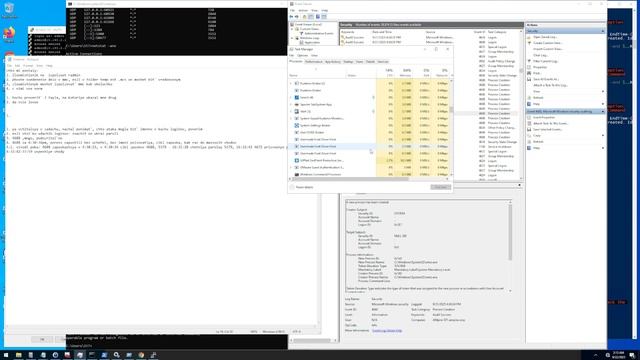Expand the Start (2) process group
Viewport: 640px width, 360px height.
[x=291, y=111]
